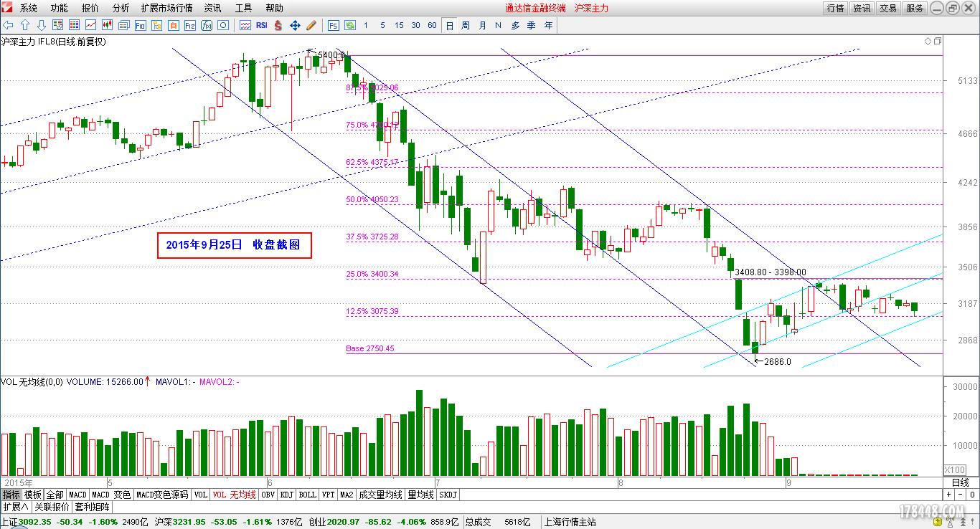980x529 pixels.
Task: Open the 报价 menu
Action: 90,8
